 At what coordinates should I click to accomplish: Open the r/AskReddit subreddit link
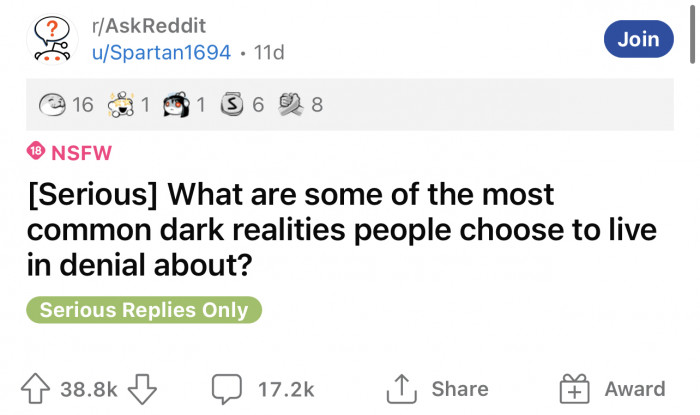point(149,25)
